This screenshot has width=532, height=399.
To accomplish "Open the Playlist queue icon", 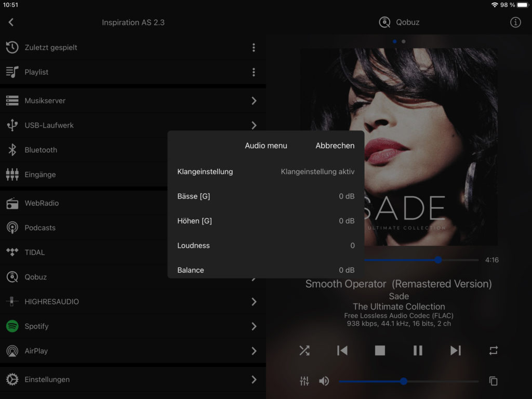I will click(x=12, y=72).
